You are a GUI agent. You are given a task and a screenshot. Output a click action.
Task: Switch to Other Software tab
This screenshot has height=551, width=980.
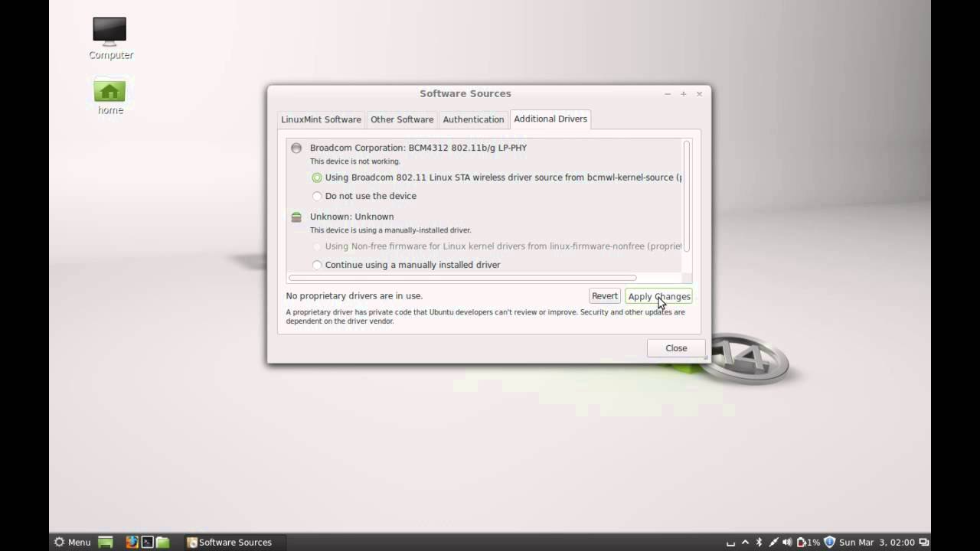tap(402, 119)
